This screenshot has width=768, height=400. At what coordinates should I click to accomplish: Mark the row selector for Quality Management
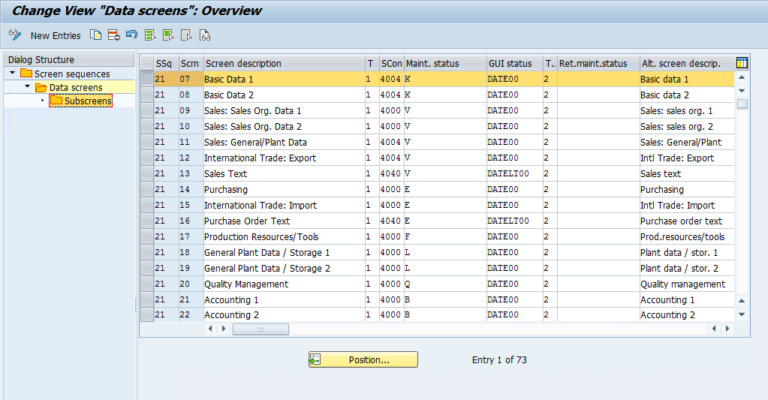[x=145, y=284]
